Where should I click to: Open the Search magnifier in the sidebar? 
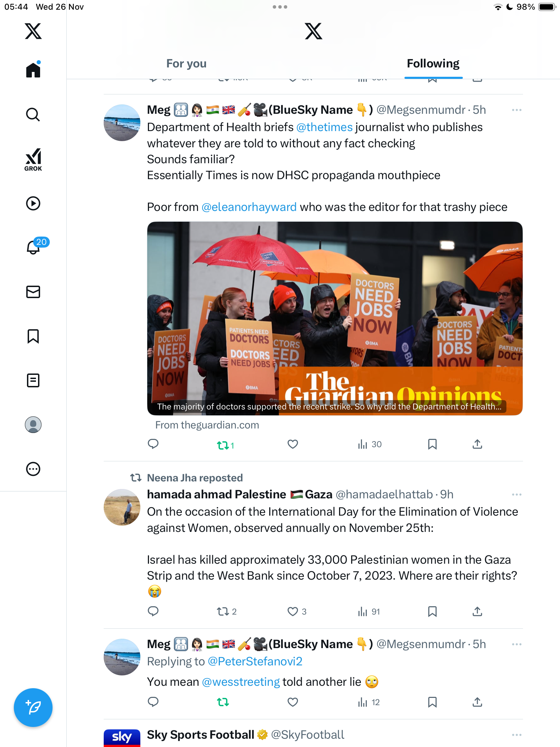(x=33, y=114)
